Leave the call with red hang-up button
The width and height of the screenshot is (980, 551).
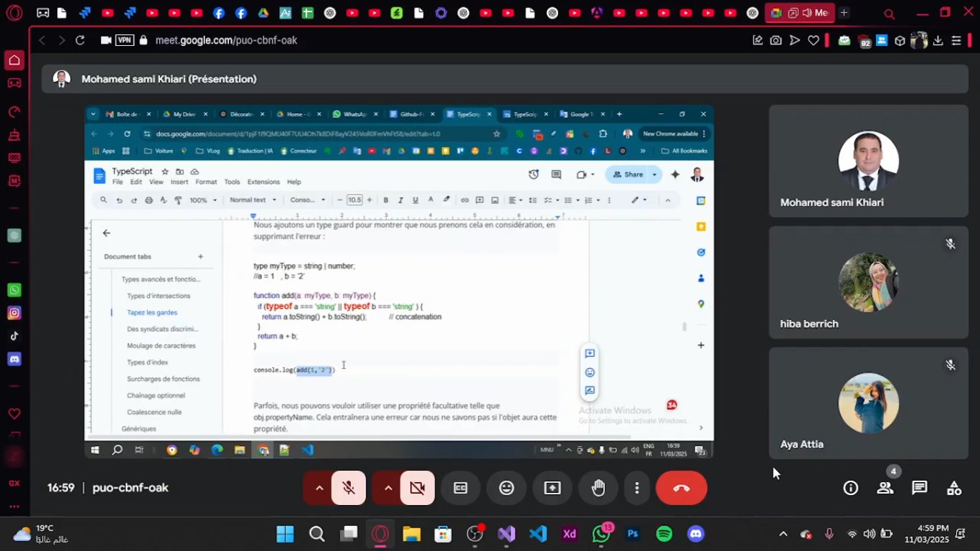[x=682, y=488]
